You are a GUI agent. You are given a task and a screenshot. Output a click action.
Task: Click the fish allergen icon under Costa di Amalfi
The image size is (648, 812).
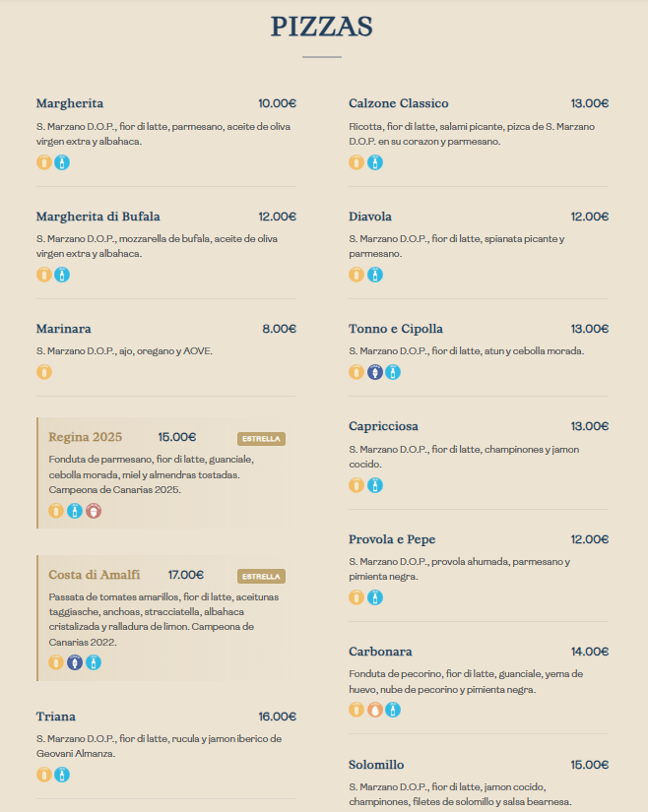click(x=75, y=662)
